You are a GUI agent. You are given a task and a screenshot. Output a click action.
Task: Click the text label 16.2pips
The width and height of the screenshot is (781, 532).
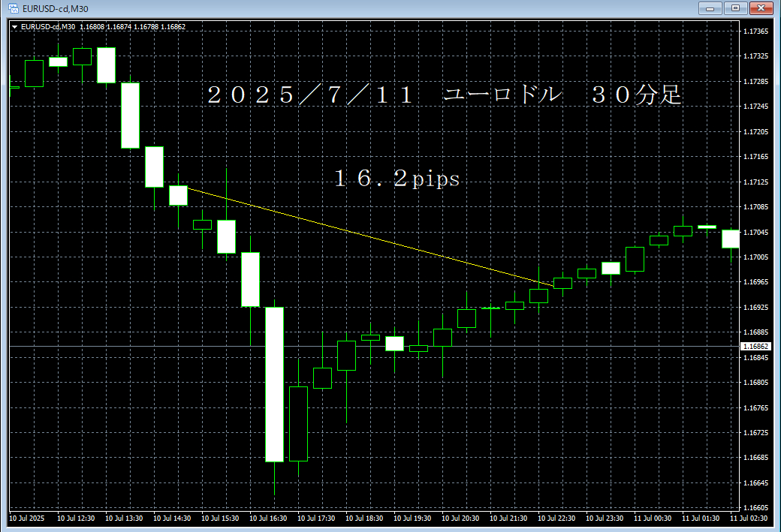pos(397,179)
